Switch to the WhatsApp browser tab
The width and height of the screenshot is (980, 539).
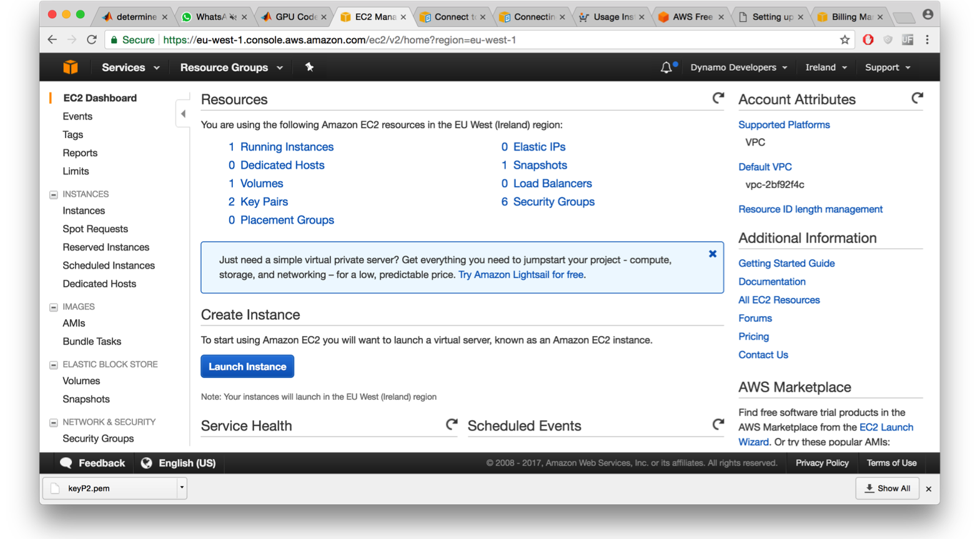pos(214,17)
